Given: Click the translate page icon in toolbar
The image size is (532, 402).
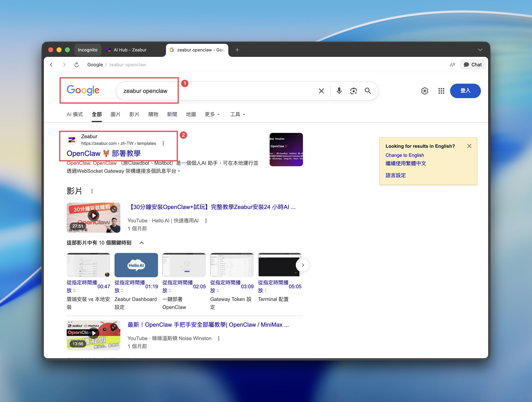Looking at the screenshot, I should pos(452,65).
